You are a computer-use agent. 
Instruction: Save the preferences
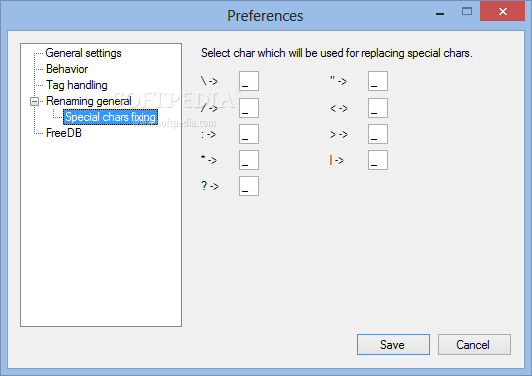[393, 344]
